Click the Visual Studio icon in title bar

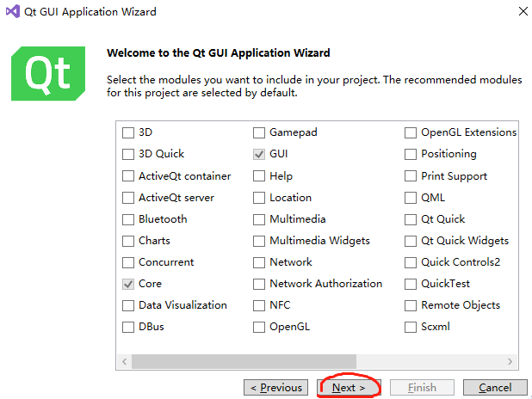(x=13, y=11)
